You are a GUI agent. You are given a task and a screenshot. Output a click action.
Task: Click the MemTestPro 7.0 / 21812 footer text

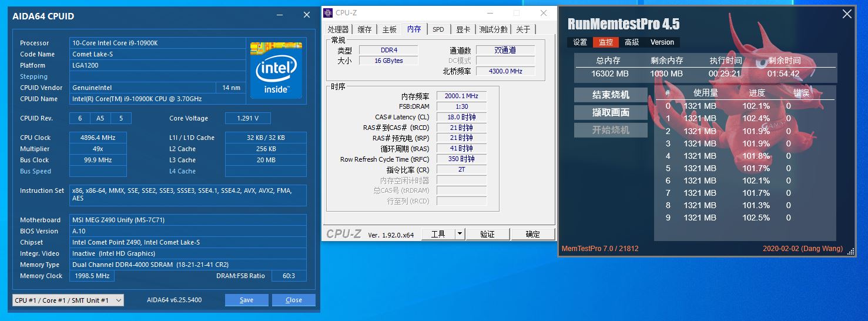pos(600,249)
